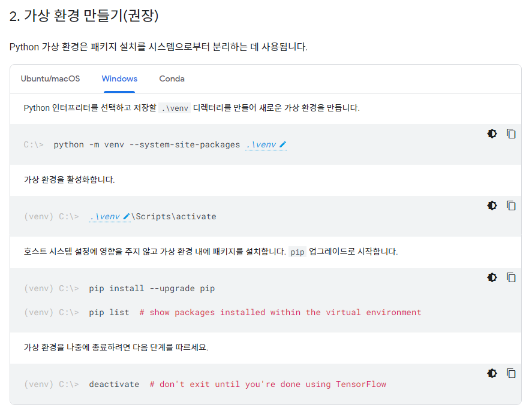Click the pip list command text

(109, 312)
